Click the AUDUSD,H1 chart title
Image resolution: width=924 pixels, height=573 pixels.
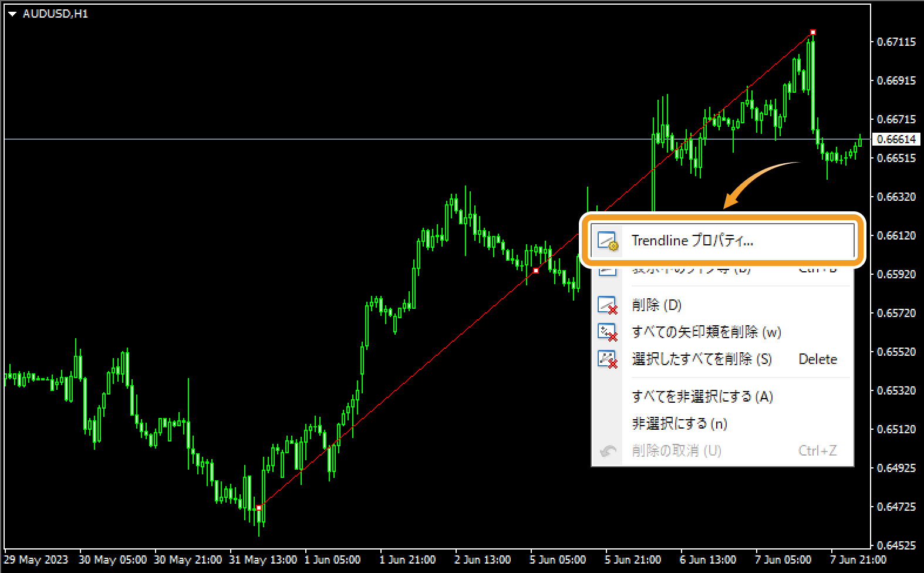pos(55,14)
